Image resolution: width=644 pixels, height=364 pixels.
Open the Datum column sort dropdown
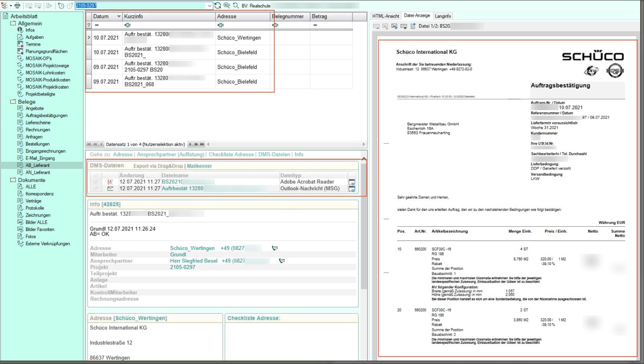coord(119,16)
